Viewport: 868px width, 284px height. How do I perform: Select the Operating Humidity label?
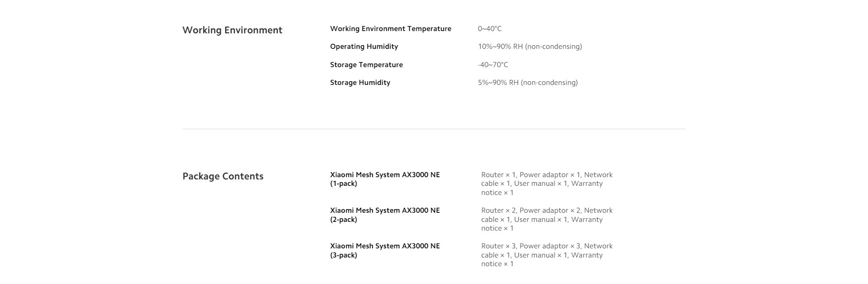point(364,47)
